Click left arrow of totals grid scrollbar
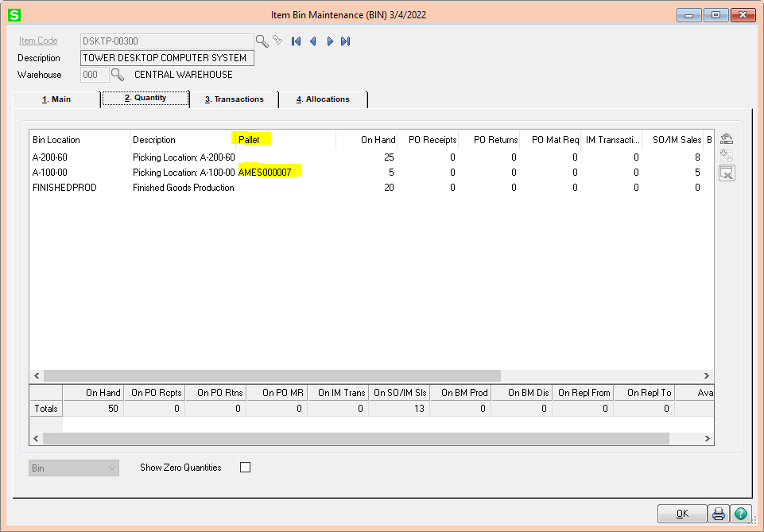The height and width of the screenshot is (532, 764). pos(36,438)
